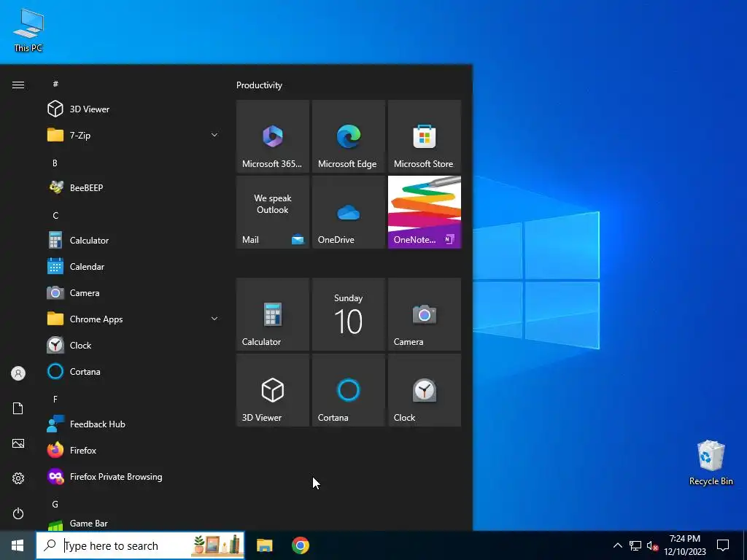Launch the OneDrive tile
The width and height of the screenshot is (747, 560).
(x=348, y=212)
